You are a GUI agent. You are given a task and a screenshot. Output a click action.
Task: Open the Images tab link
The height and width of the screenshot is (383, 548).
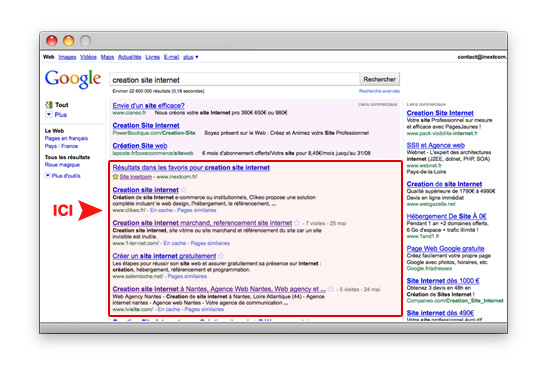(67, 57)
